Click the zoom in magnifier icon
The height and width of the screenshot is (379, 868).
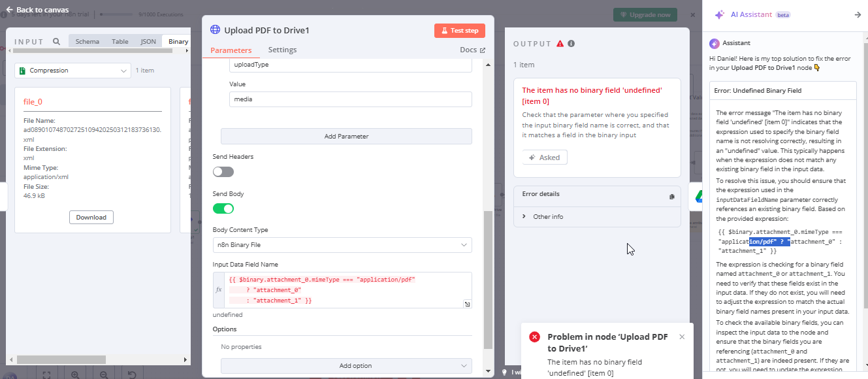(x=76, y=375)
